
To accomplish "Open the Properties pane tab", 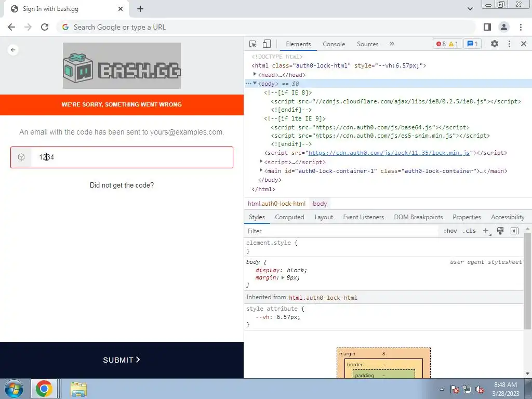I will (x=467, y=217).
